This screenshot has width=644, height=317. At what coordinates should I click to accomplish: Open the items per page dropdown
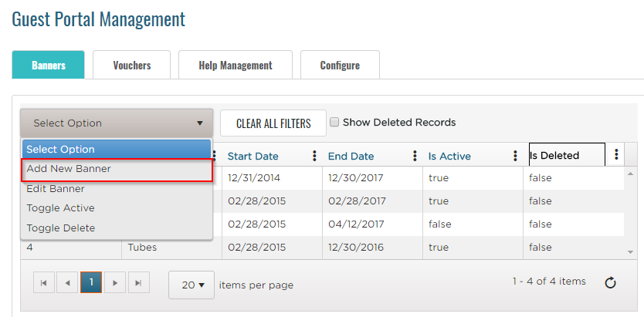pyautogui.click(x=192, y=285)
